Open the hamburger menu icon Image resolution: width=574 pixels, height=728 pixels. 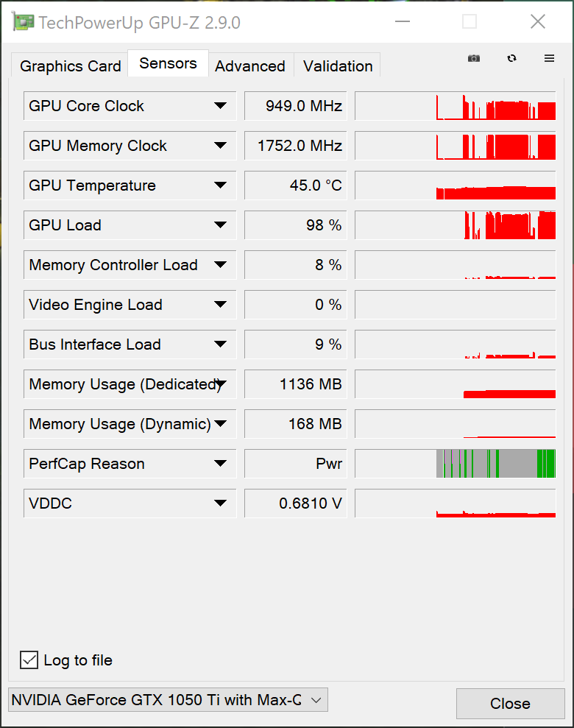coord(549,58)
